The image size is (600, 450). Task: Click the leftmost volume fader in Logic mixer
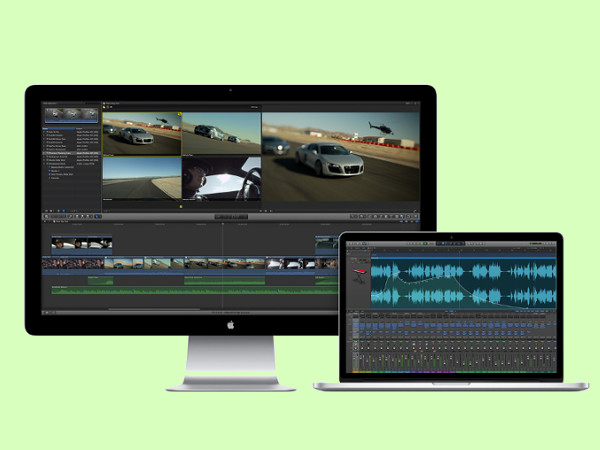[x=356, y=360]
